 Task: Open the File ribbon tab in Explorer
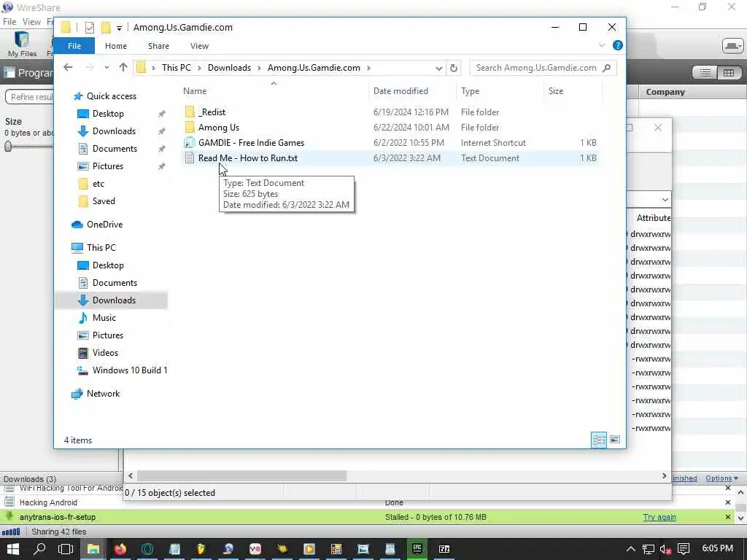coord(74,46)
